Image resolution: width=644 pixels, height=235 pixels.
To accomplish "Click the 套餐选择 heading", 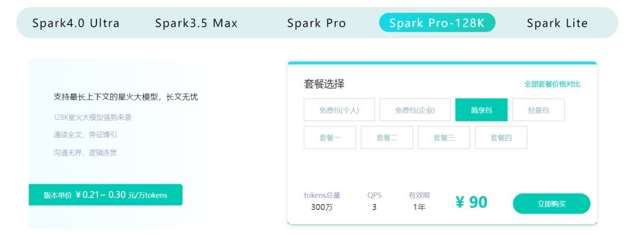I will tap(324, 84).
